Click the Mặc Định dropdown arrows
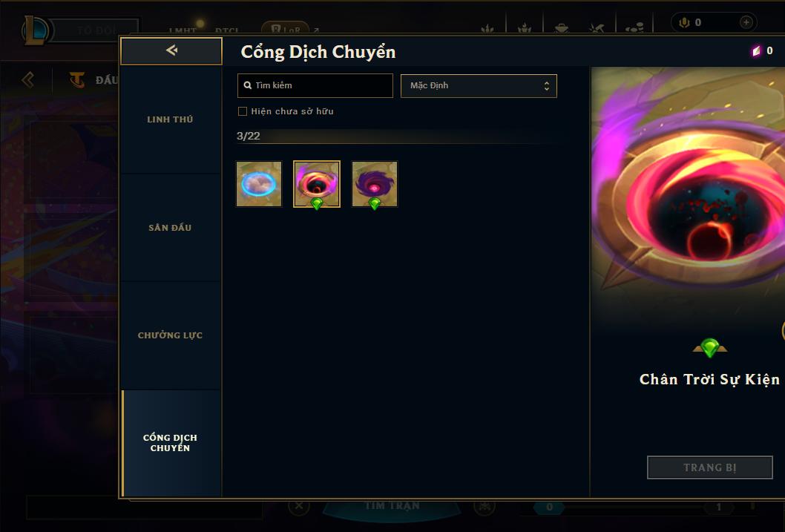 pos(547,86)
